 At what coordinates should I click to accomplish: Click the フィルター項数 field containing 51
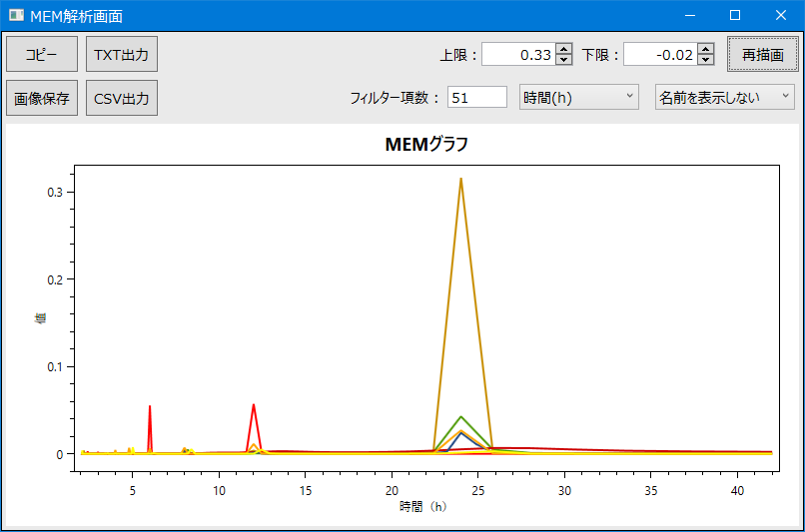tap(477, 97)
